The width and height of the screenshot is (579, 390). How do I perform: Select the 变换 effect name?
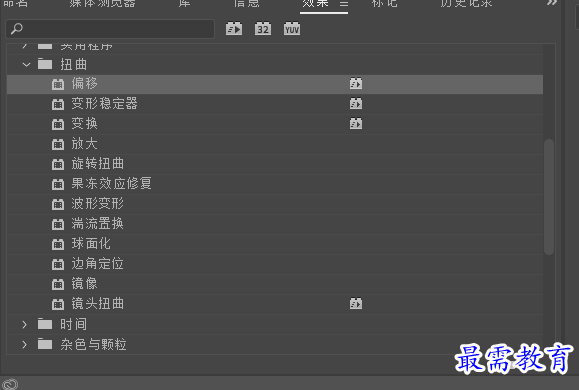(x=85, y=123)
